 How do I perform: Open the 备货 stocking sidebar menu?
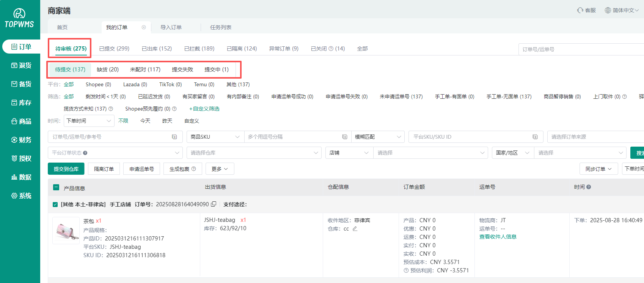click(21, 84)
